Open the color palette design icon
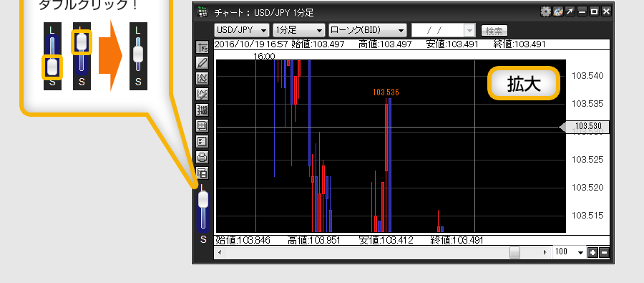 [x=557, y=12]
